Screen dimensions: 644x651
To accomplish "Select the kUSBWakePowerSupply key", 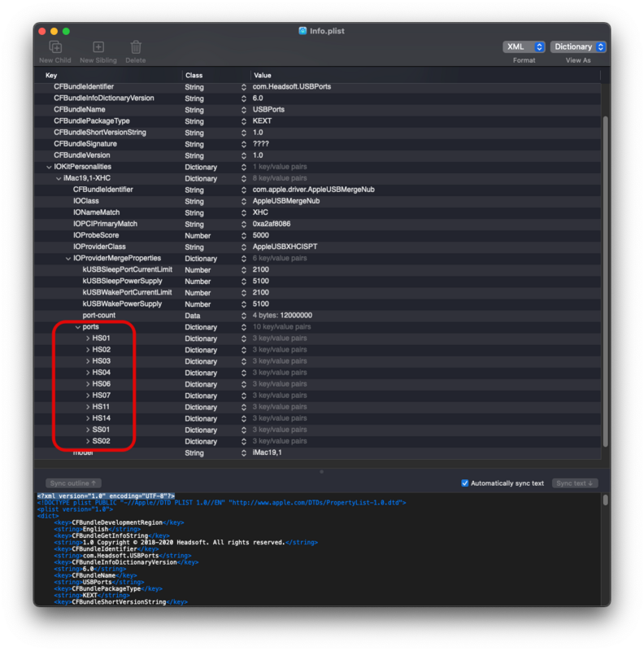I will point(122,304).
